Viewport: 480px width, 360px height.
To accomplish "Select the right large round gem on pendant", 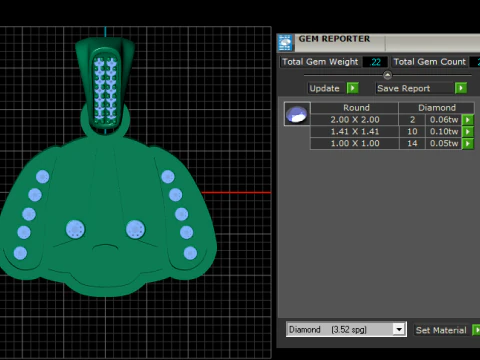I will 135,229.
